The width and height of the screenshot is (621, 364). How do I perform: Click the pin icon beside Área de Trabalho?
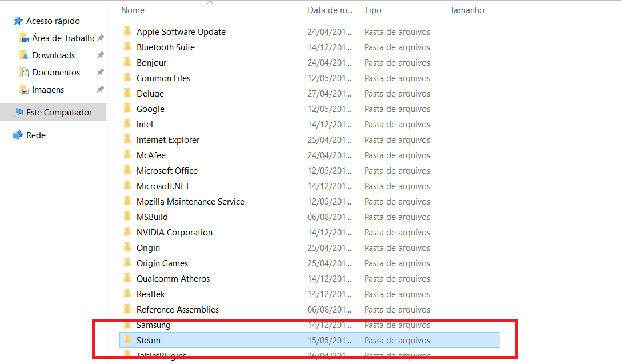pos(101,38)
